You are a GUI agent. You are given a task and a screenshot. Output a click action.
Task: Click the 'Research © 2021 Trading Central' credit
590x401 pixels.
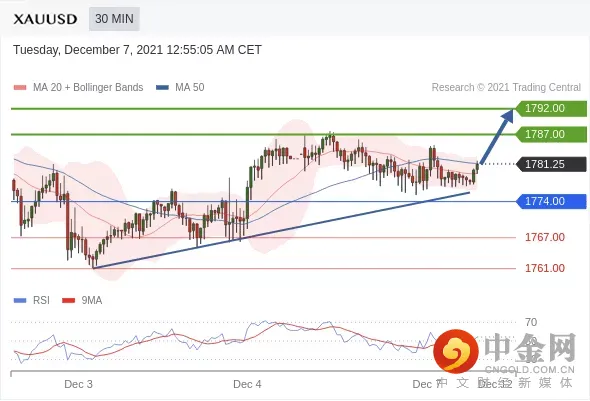pos(506,88)
